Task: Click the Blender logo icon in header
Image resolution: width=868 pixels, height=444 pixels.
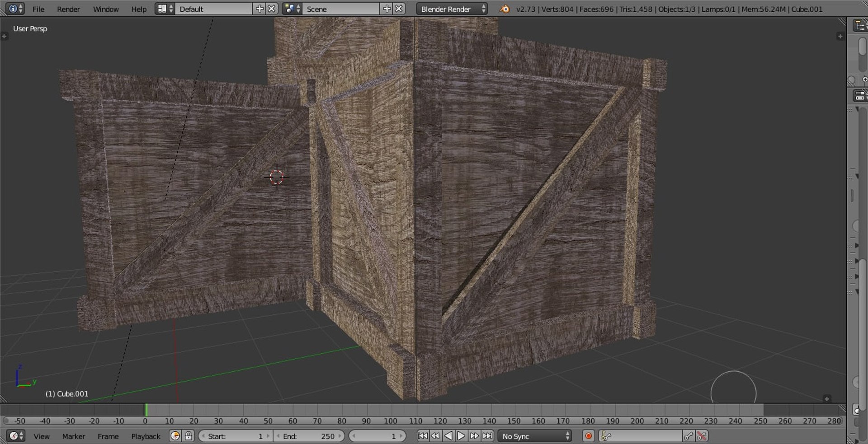Action: 505,9
